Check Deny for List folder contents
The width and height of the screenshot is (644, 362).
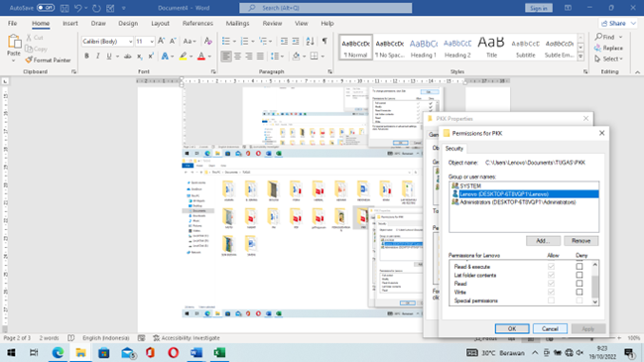point(580,275)
